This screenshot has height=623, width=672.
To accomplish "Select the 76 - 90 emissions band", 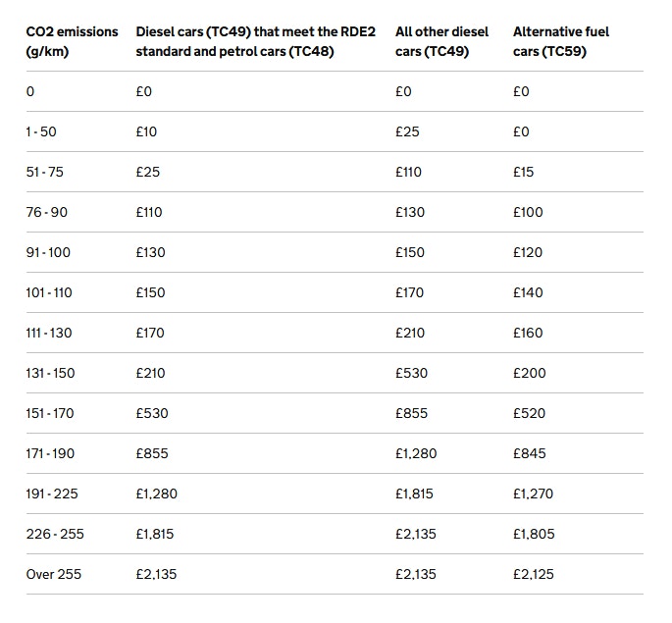I will (47, 212).
